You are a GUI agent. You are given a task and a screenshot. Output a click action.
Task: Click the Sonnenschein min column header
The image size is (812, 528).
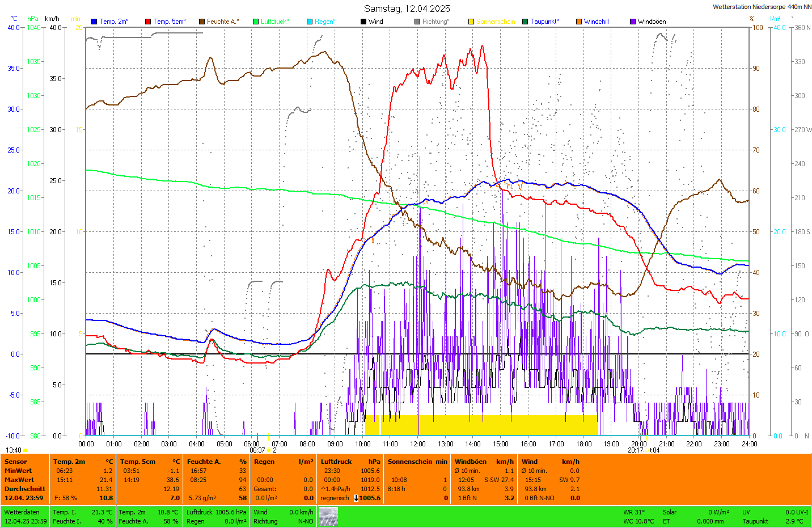click(417, 462)
